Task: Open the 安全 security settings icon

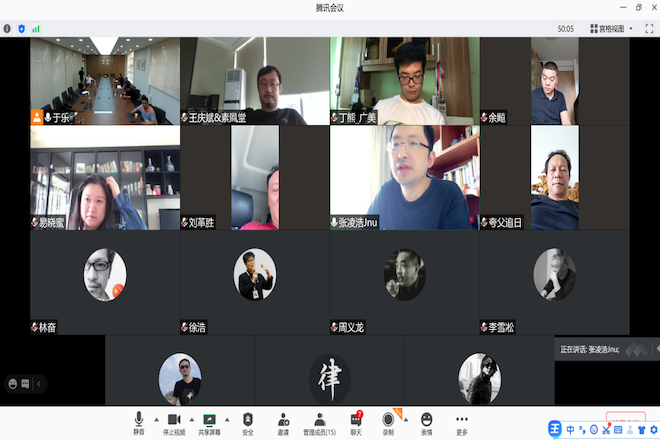Action: 248,422
